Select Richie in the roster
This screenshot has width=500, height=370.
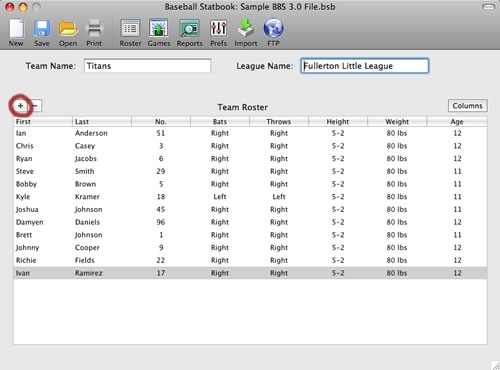pos(26,260)
